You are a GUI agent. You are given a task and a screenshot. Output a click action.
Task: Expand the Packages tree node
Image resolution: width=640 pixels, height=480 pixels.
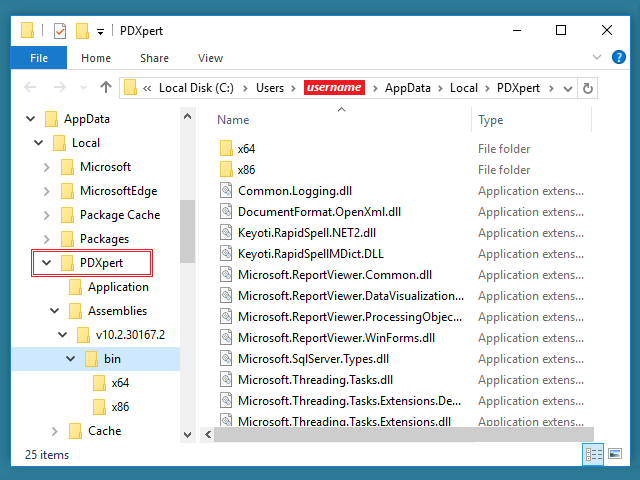coord(47,239)
